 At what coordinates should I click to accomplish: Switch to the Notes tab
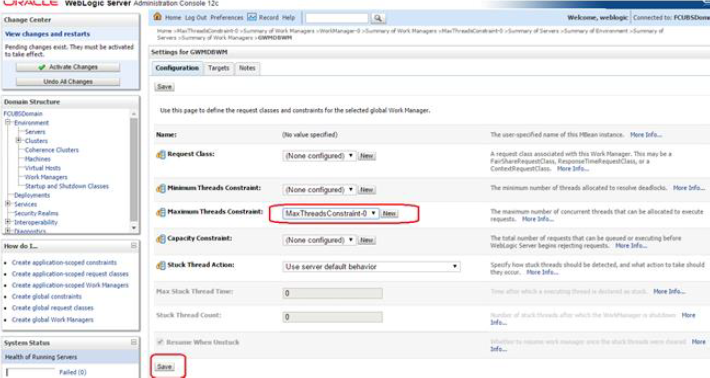click(247, 68)
